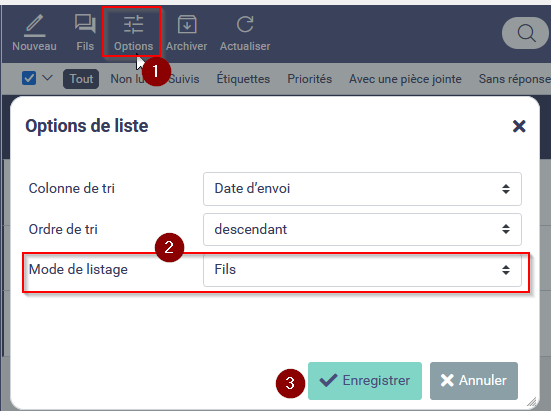Open the Options list settings
Screen dimensions: 551x411
pos(133,33)
